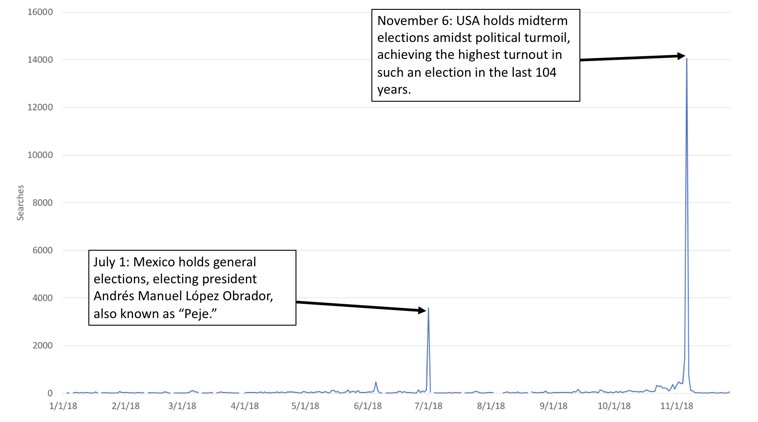Select the 8/1/18 date on the x-axis
The height and width of the screenshot is (422, 758).
[x=490, y=406]
